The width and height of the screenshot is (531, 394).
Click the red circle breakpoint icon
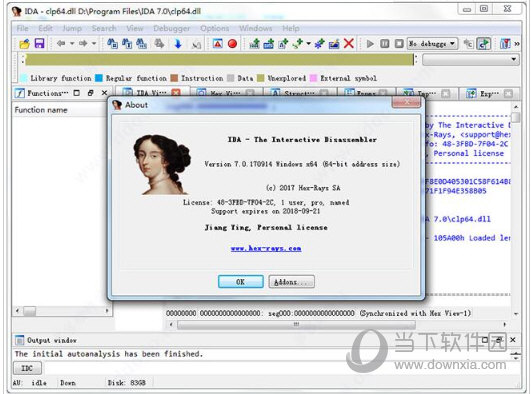(x=232, y=44)
